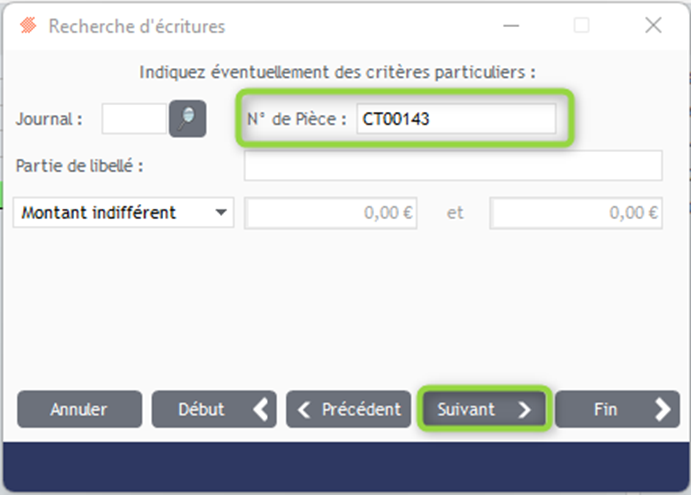Click the N° de Pièce field
Screen dimensions: 691x495
(x=456, y=119)
